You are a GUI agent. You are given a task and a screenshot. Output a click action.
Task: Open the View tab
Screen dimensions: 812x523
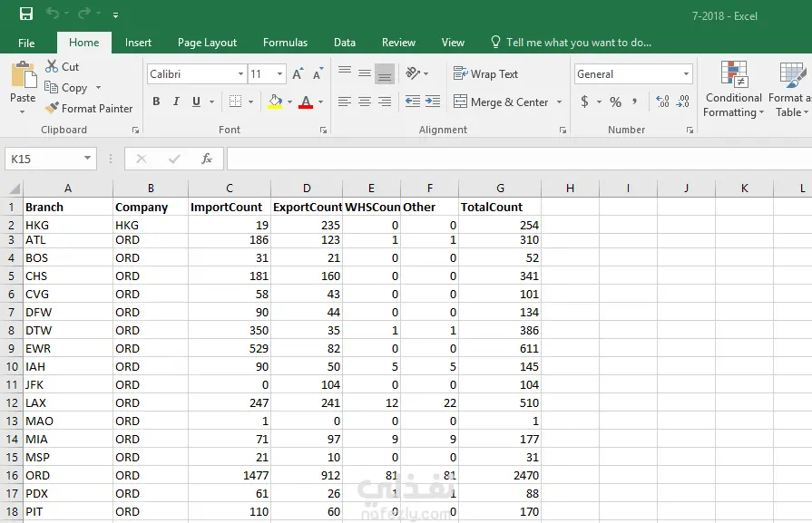point(453,43)
